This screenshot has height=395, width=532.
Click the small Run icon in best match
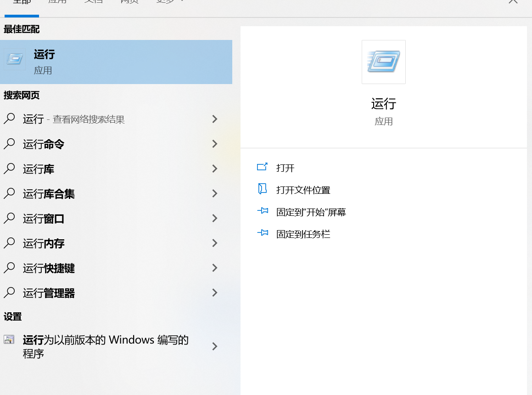pyautogui.click(x=15, y=59)
